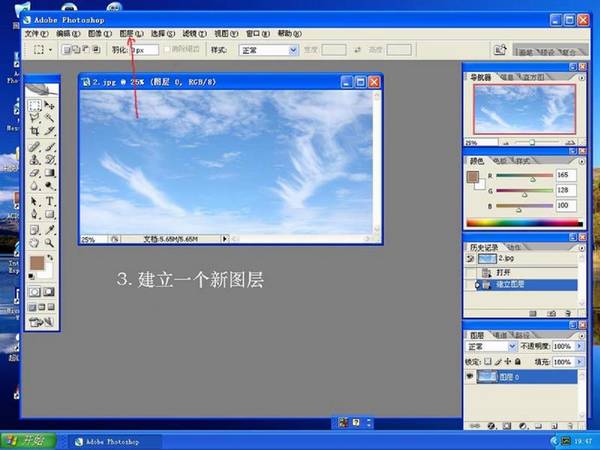Click the delete layer trash icon
The image size is (600, 450).
click(x=570, y=426)
